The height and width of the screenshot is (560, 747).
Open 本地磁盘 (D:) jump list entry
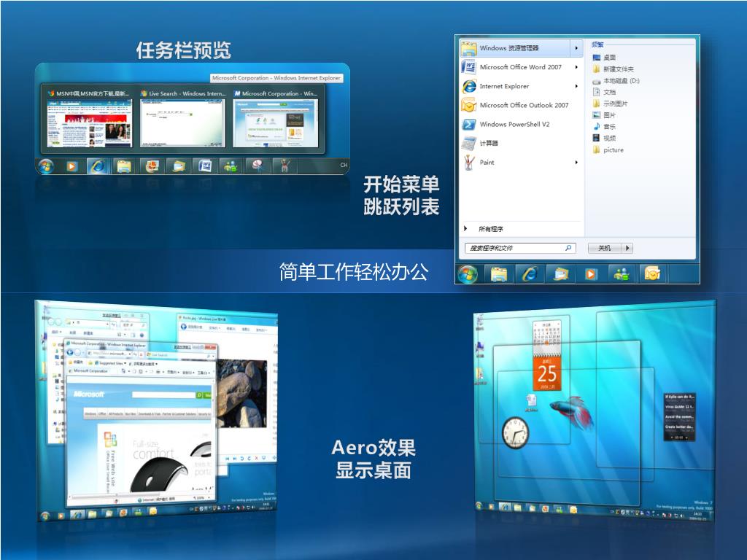click(616, 81)
